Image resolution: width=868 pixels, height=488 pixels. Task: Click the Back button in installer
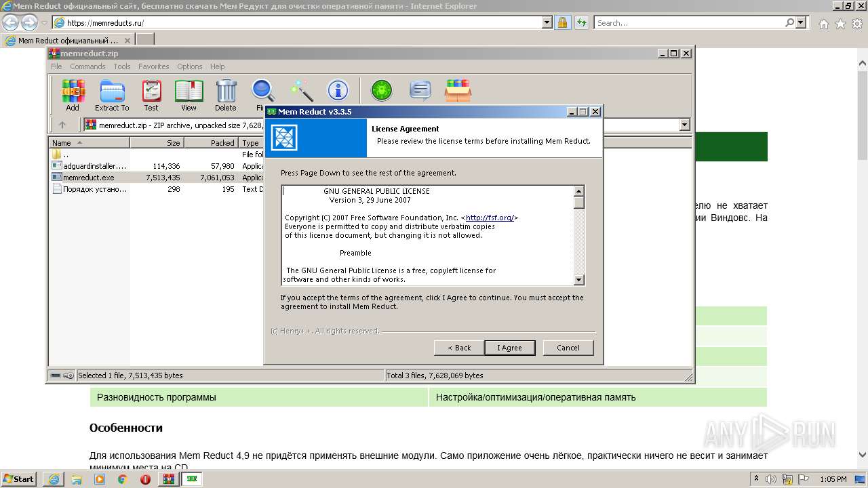click(x=459, y=348)
